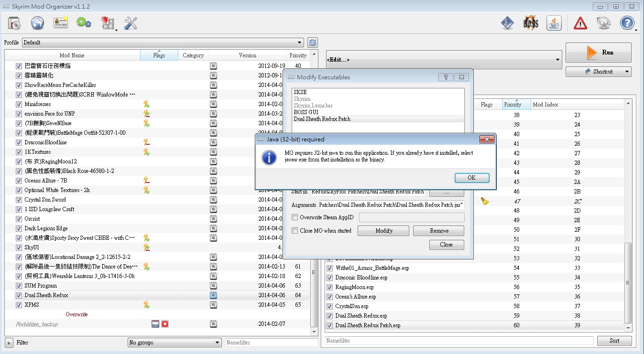
Task: Sort mods by the Flags column header
Action: pos(159,55)
